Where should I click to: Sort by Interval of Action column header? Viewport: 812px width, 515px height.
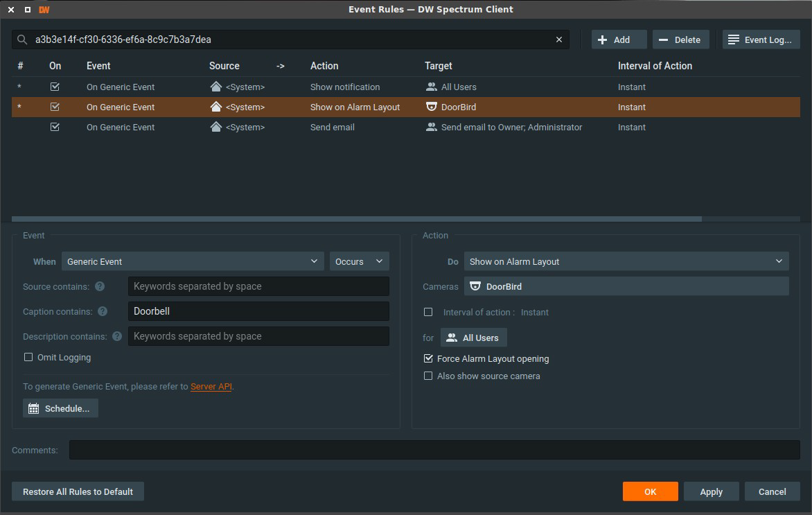click(655, 66)
